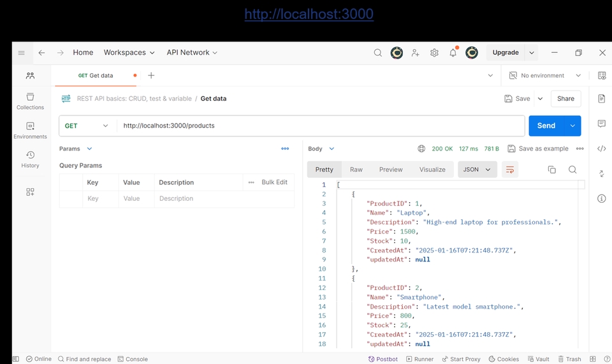Open the configure sidebar grid-plus icon
Screen dimensions: 612x364
(x=30, y=192)
